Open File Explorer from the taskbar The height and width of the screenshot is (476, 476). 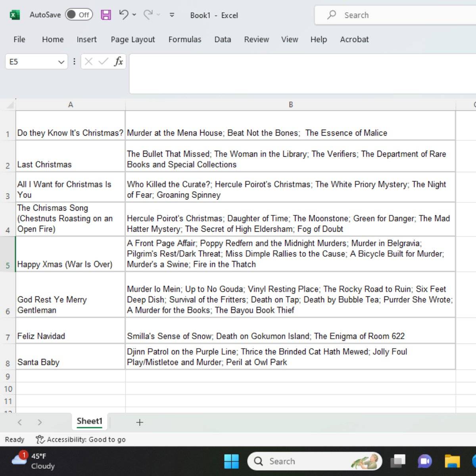(x=452, y=461)
